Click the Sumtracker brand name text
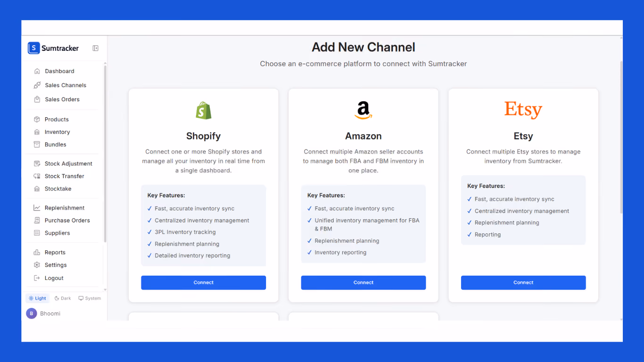644x362 pixels. [x=60, y=48]
